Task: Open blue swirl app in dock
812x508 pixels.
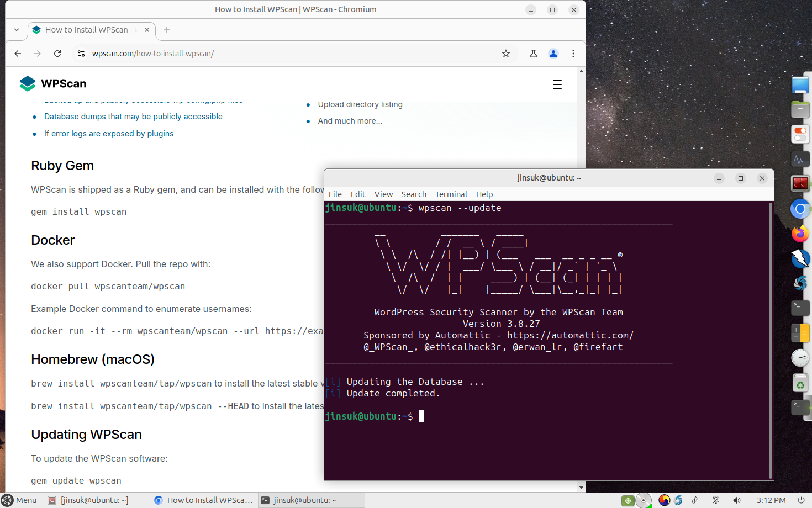Action: pos(800,283)
